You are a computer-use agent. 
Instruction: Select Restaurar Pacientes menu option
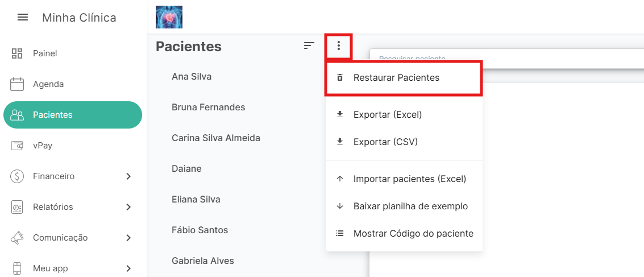click(396, 78)
